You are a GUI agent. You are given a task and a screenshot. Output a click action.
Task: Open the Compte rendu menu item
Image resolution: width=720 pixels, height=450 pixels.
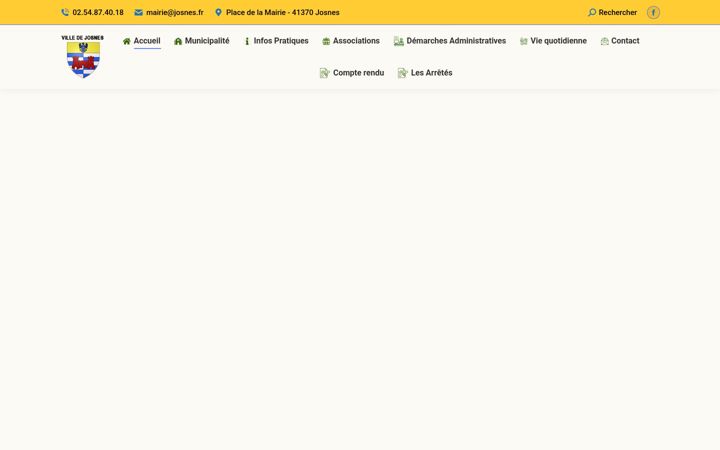pos(358,73)
